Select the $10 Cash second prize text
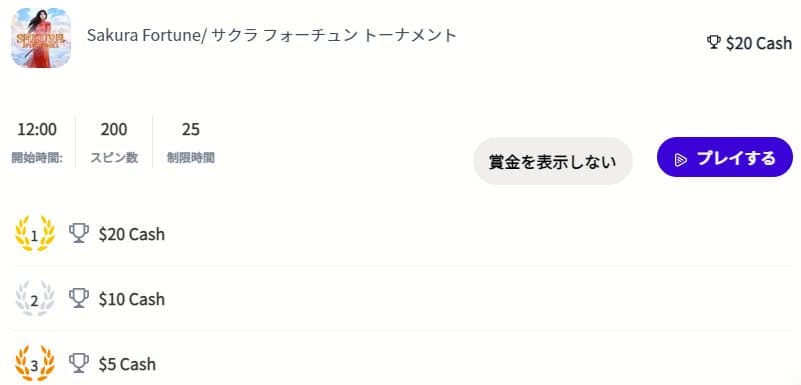This screenshot has width=801, height=385. [x=132, y=299]
